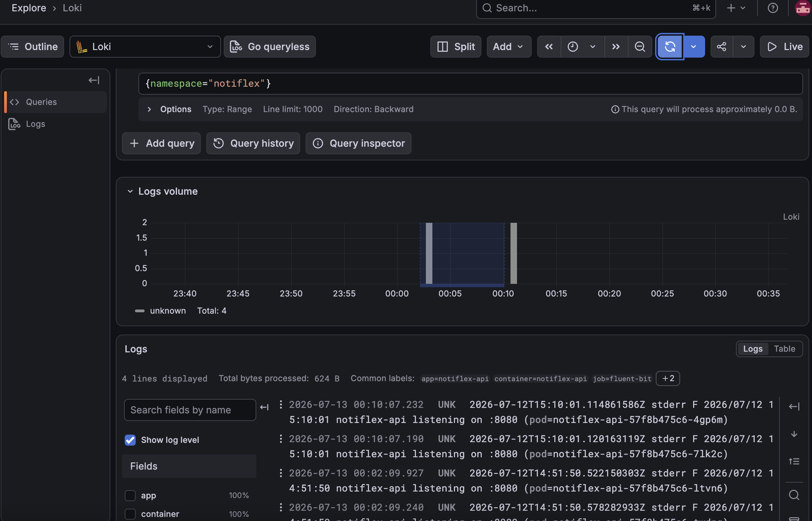The width and height of the screenshot is (812, 521).
Task: Toggle the unknown series legend item
Action: click(x=168, y=311)
